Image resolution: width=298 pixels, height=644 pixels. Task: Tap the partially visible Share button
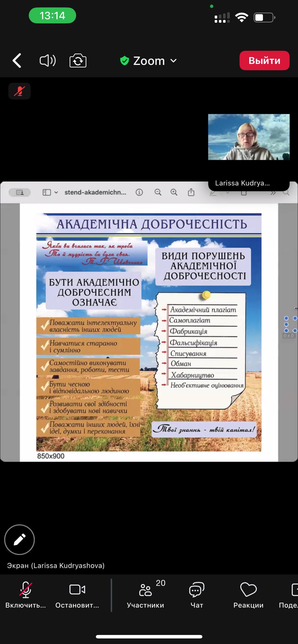[x=292, y=595]
